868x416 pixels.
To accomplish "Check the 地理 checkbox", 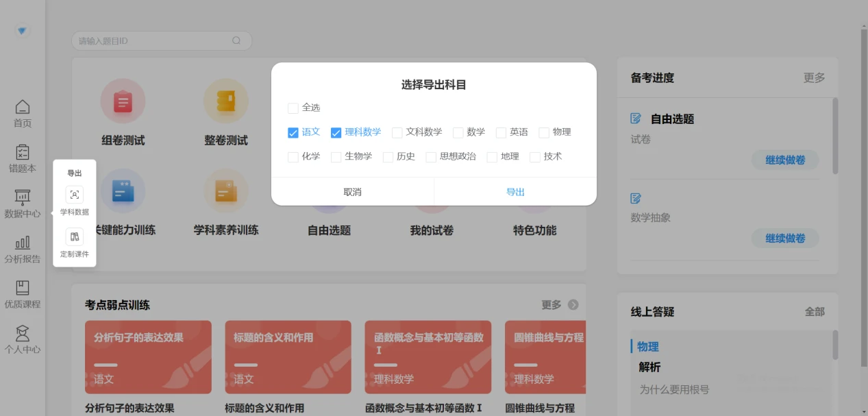I will coord(492,157).
